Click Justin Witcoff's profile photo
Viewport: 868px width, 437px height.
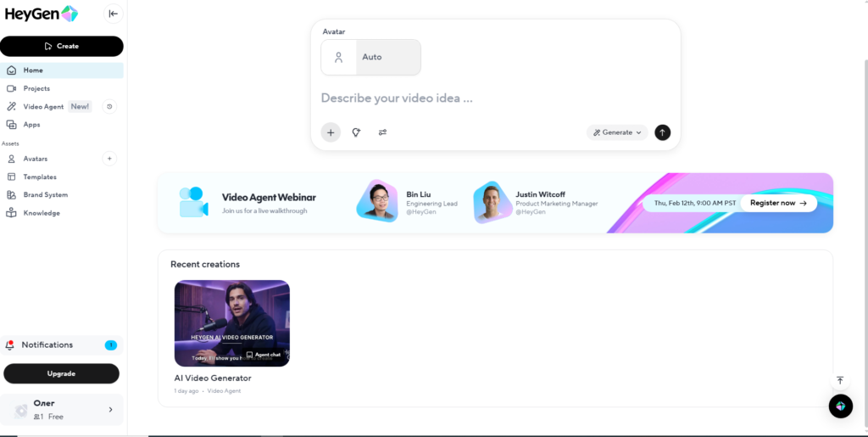tap(492, 202)
